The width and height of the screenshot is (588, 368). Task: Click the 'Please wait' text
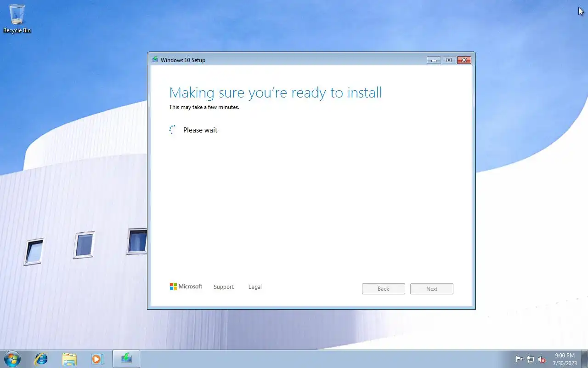click(x=200, y=130)
